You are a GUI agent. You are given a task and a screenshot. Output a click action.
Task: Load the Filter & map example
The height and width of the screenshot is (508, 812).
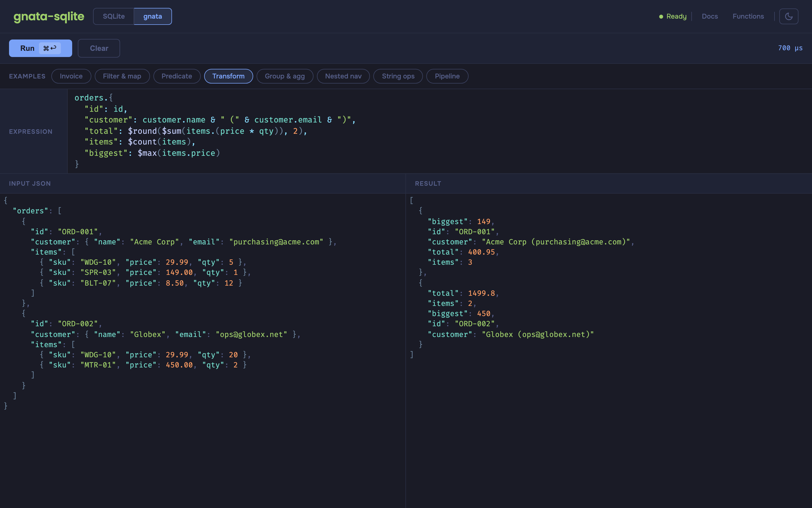[122, 76]
